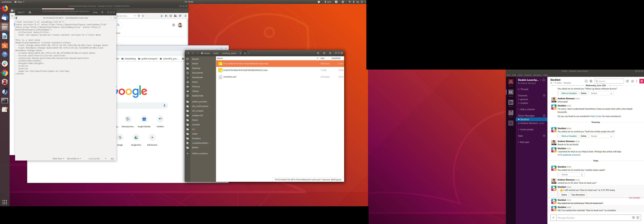
Task: Click Slack notifications bell icon
Action: 544,80
